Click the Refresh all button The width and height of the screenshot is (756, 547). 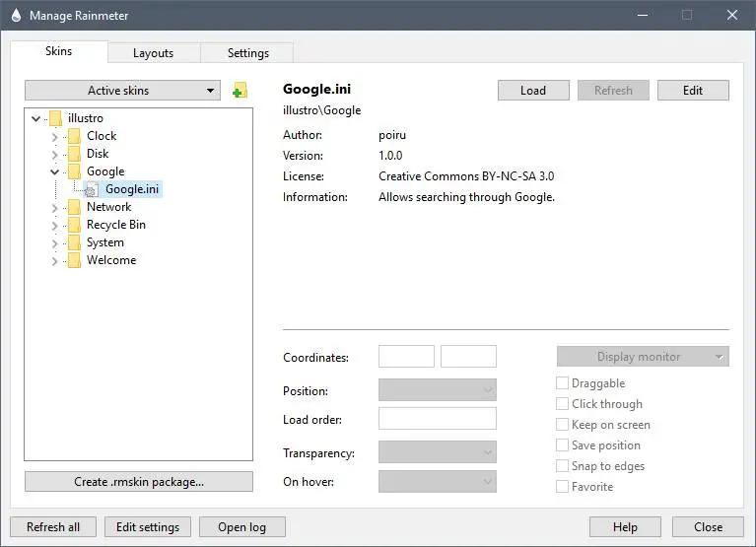pos(53,526)
